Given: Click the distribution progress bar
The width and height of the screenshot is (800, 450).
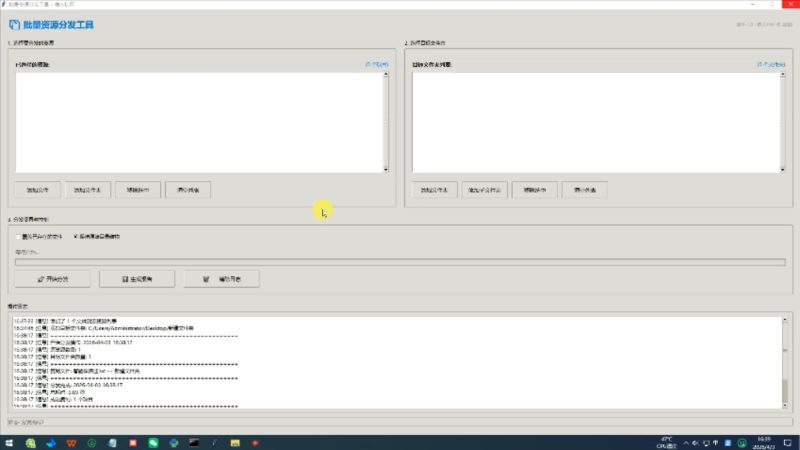Looking at the screenshot, I should (400, 262).
